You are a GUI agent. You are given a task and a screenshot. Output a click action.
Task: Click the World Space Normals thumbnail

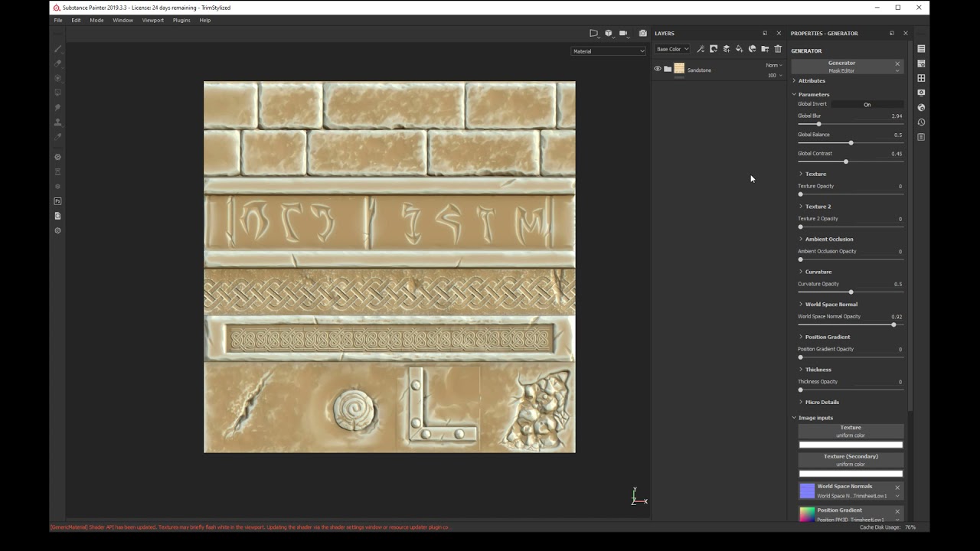tap(807, 491)
